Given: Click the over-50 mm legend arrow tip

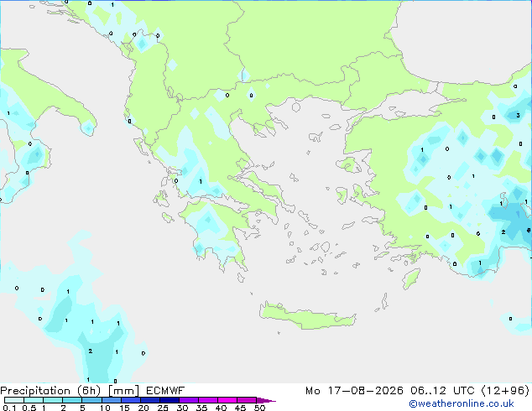Looking at the screenshot, I should [x=266, y=400].
